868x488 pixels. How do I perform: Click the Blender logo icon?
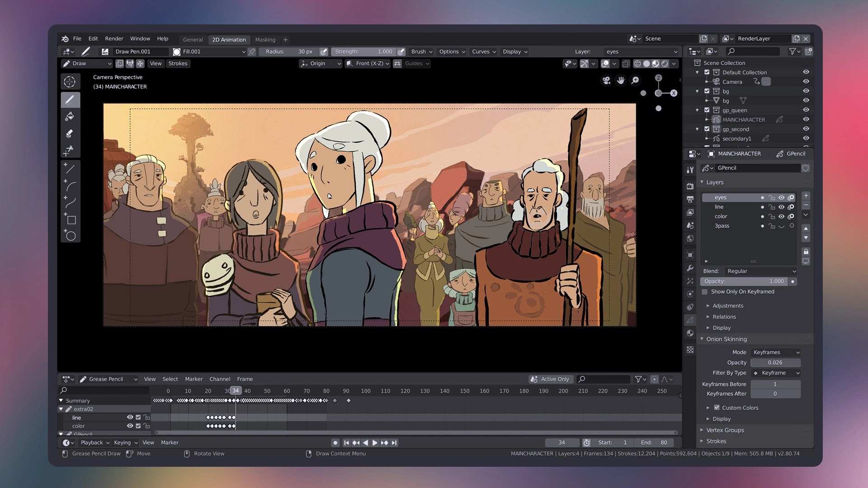pos(65,39)
